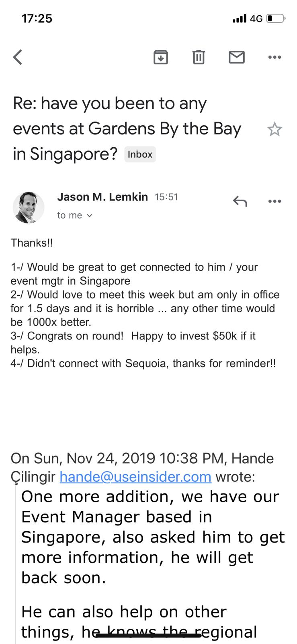
Task: Go back using the left arrow
Action: 18,57
